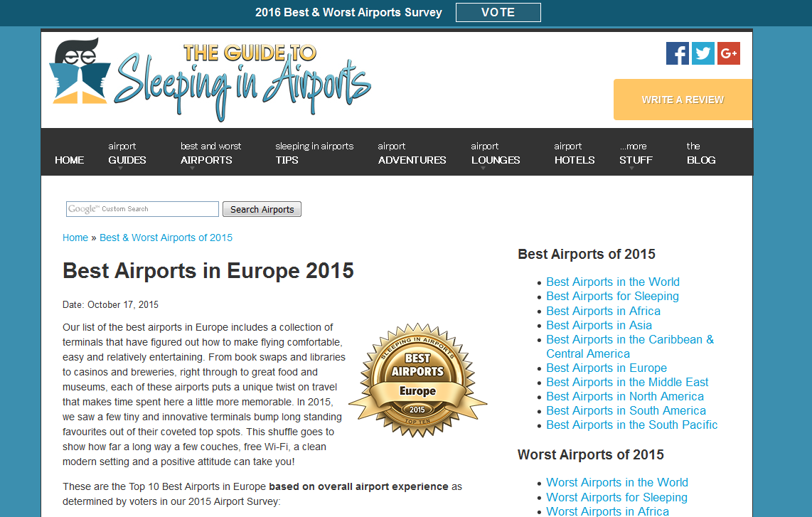
Task: Open Best Airports in the South Pacific link
Action: point(632,425)
